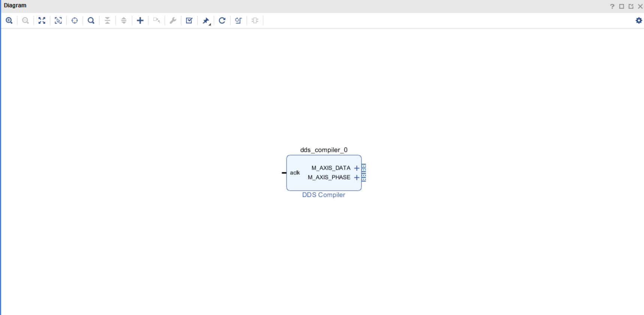Image resolution: width=644 pixels, height=315 pixels.
Task: Expand the M_AXIS_DATA interface plus
Action: click(357, 168)
